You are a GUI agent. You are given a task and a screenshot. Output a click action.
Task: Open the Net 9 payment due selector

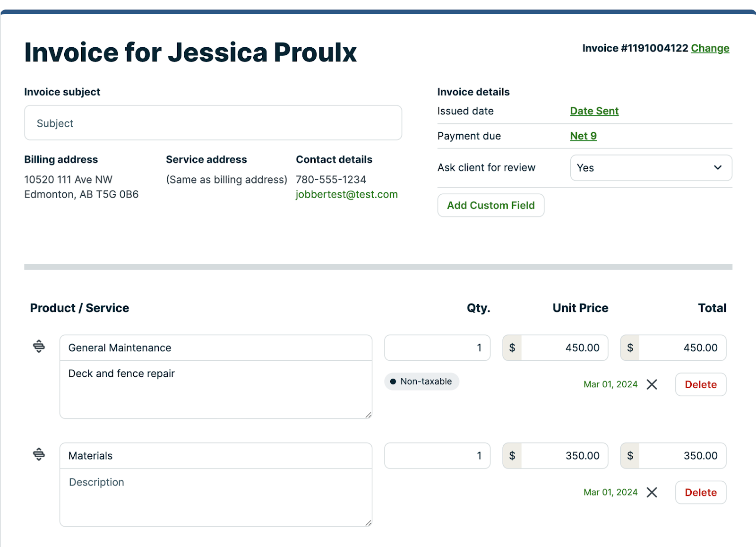click(x=583, y=136)
